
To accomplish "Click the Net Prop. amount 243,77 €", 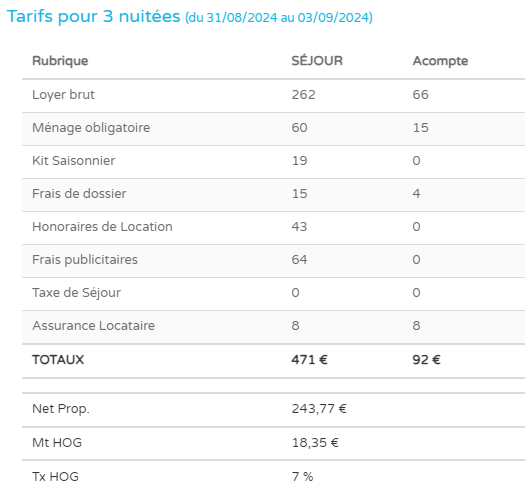I will click(319, 409).
